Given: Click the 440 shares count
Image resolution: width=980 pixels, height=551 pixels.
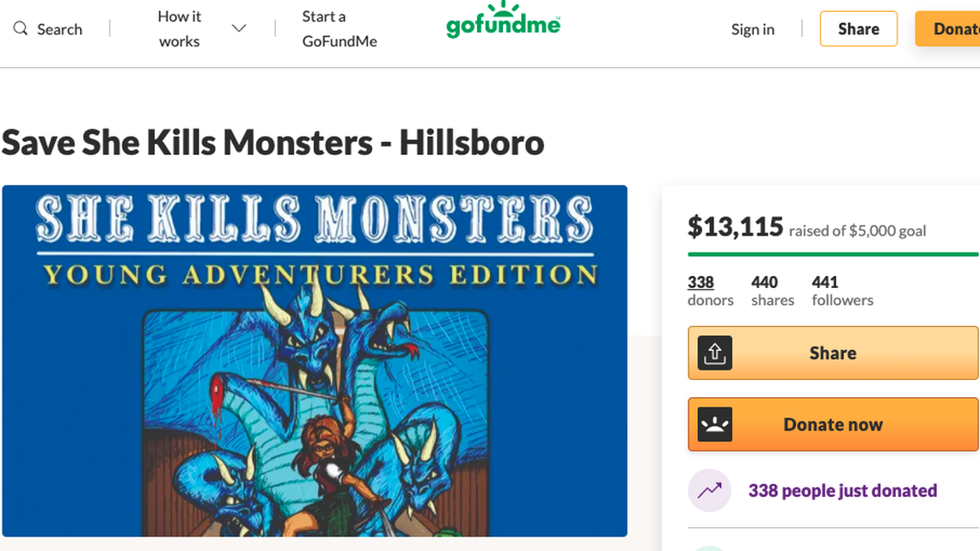Looking at the screenshot, I should point(772,291).
